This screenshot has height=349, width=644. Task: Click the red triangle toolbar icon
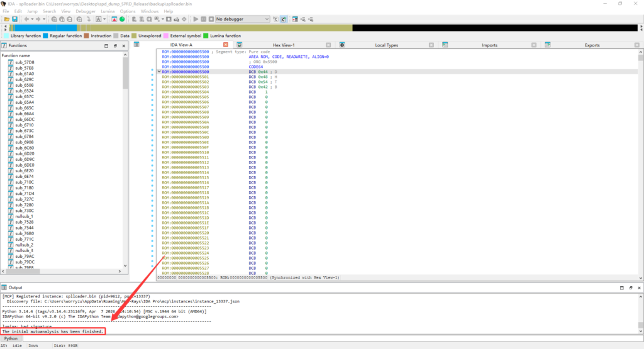(114, 19)
